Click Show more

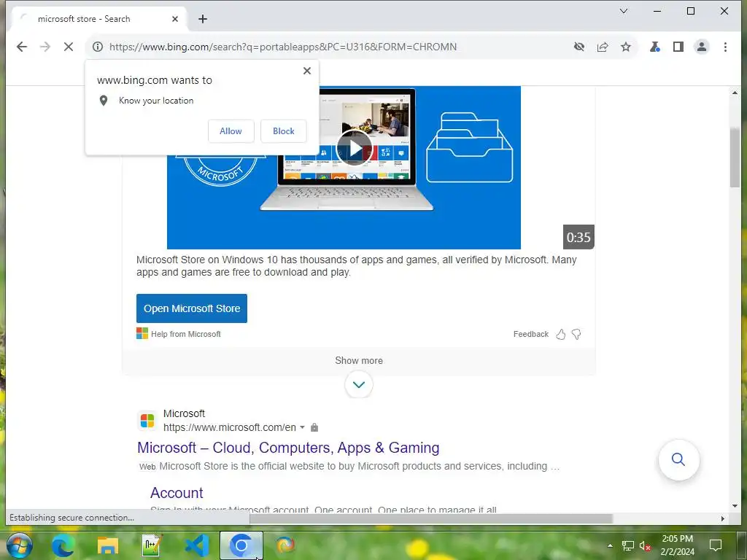(359, 360)
